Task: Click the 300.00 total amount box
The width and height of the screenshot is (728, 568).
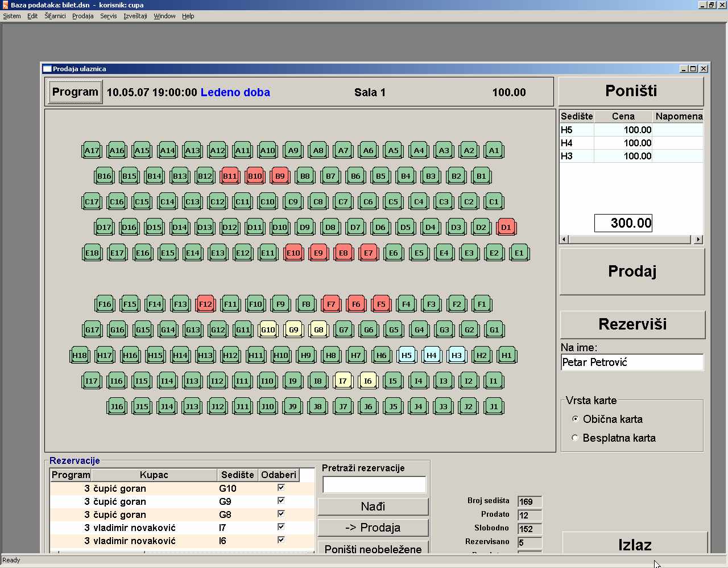Action: coord(623,223)
